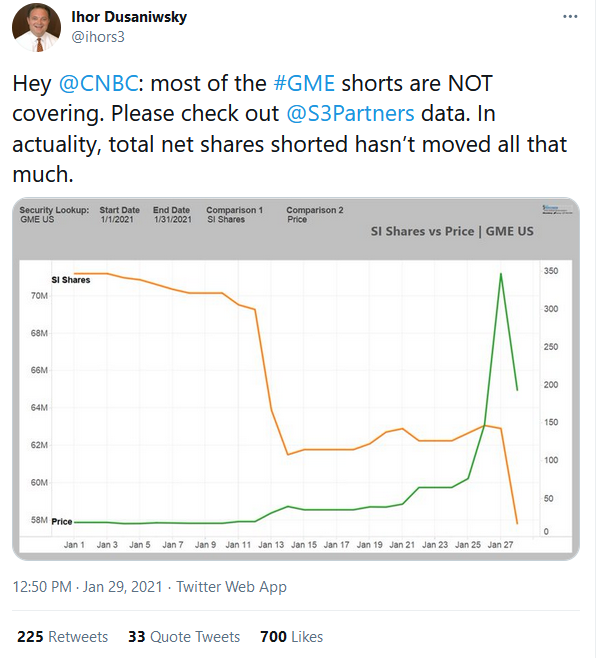Click the green price peak on chart

(500, 274)
